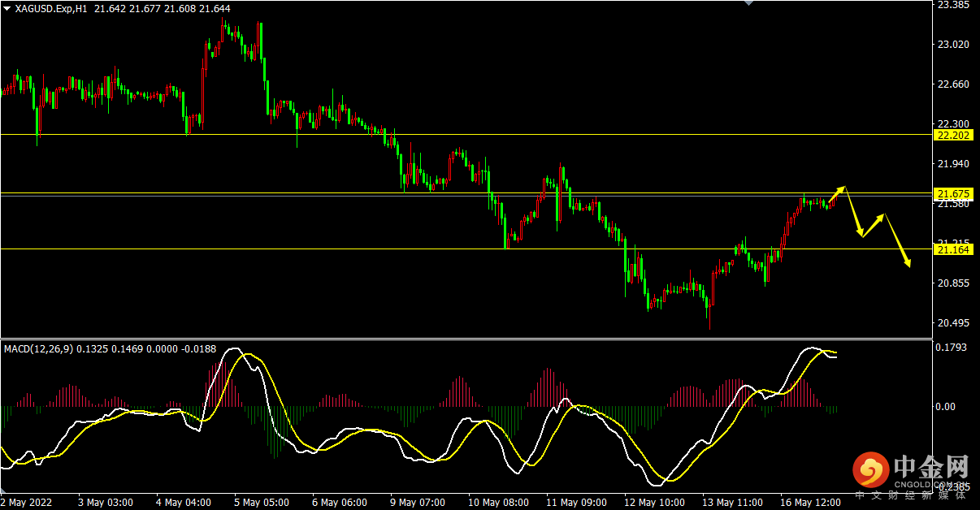Select the 21.675 price level label

pyautogui.click(x=952, y=194)
